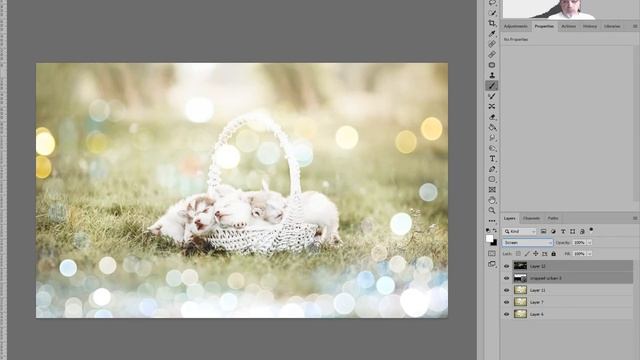
Task: Filter layers by pixel layers icon
Action: tap(543, 231)
